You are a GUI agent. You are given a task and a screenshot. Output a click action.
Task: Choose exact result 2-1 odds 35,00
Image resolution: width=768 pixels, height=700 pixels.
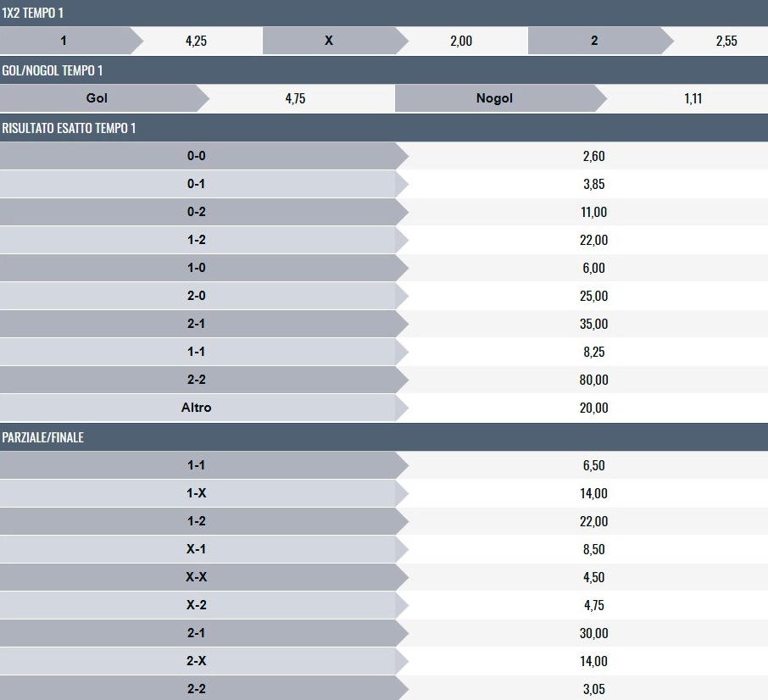coord(593,324)
